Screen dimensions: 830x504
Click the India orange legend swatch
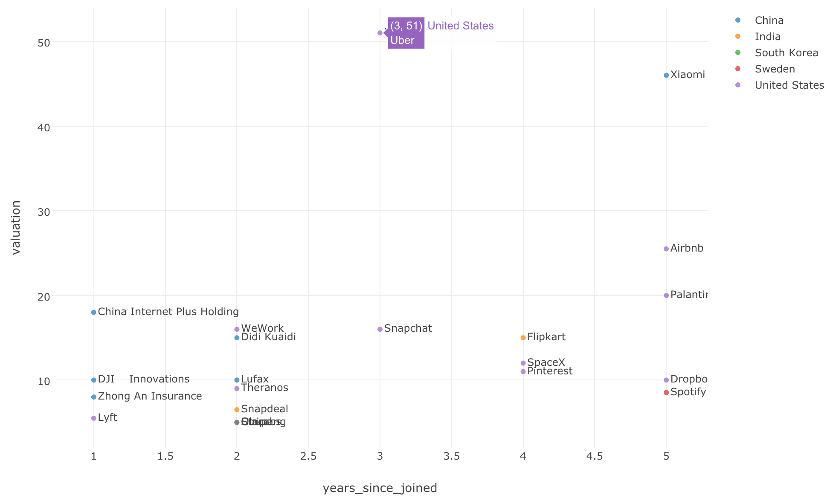(738, 36)
